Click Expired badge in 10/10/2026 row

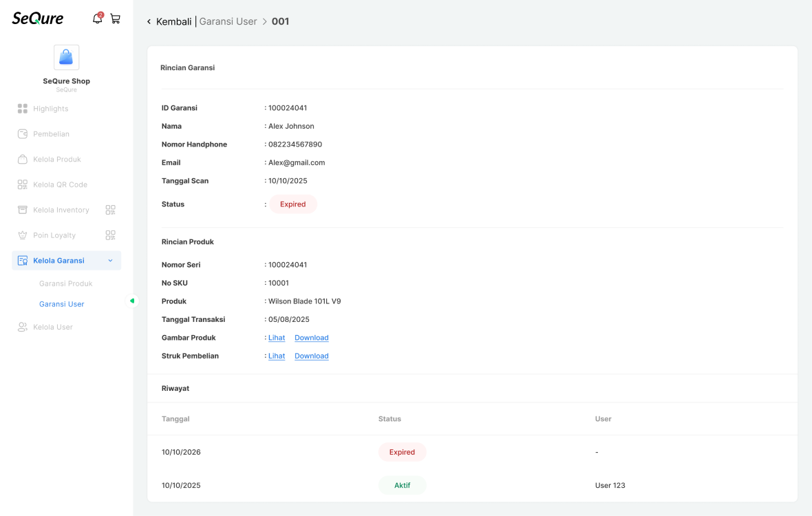coord(403,452)
